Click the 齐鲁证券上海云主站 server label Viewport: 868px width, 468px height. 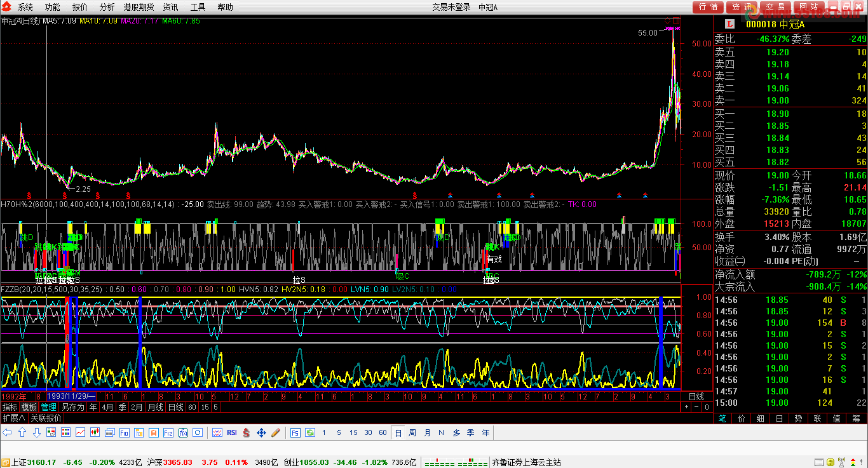(526, 462)
